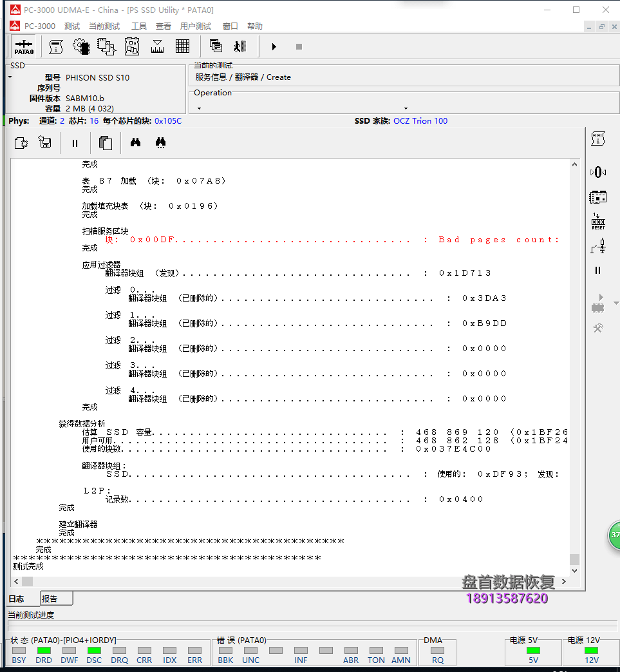
Task: Open the drive info scroll icon
Action: pos(55,47)
